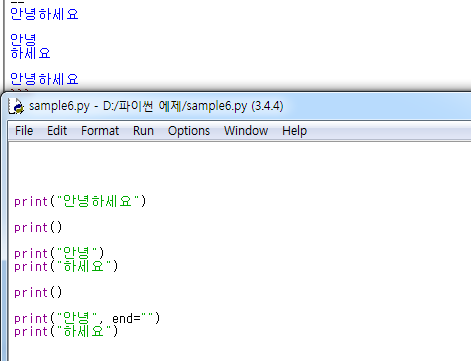Click the first 안녕하세요 output in shell window
The width and height of the screenshot is (471, 361).
click(x=44, y=14)
